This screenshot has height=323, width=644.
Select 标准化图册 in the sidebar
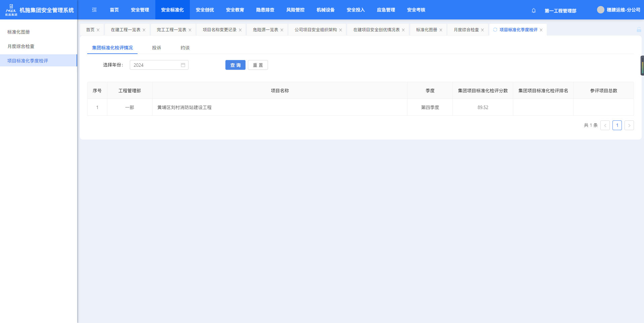(19, 32)
